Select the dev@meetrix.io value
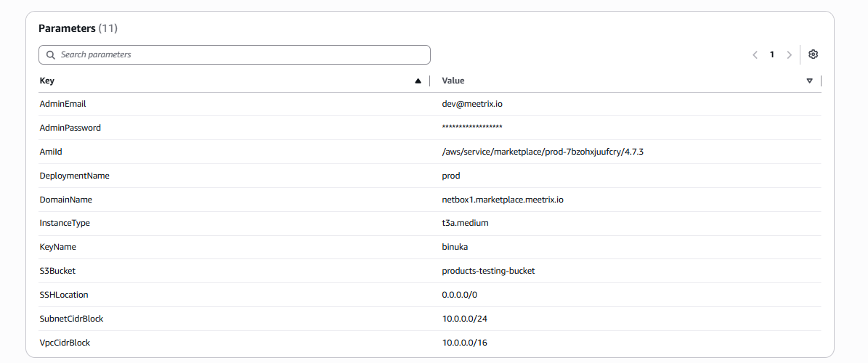This screenshot has height=363, width=868. tap(472, 104)
